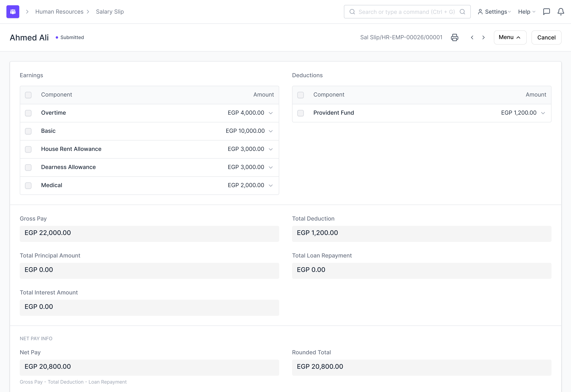Click the purple HR app home icon
Viewport: 571px width, 392px height.
coord(13,12)
